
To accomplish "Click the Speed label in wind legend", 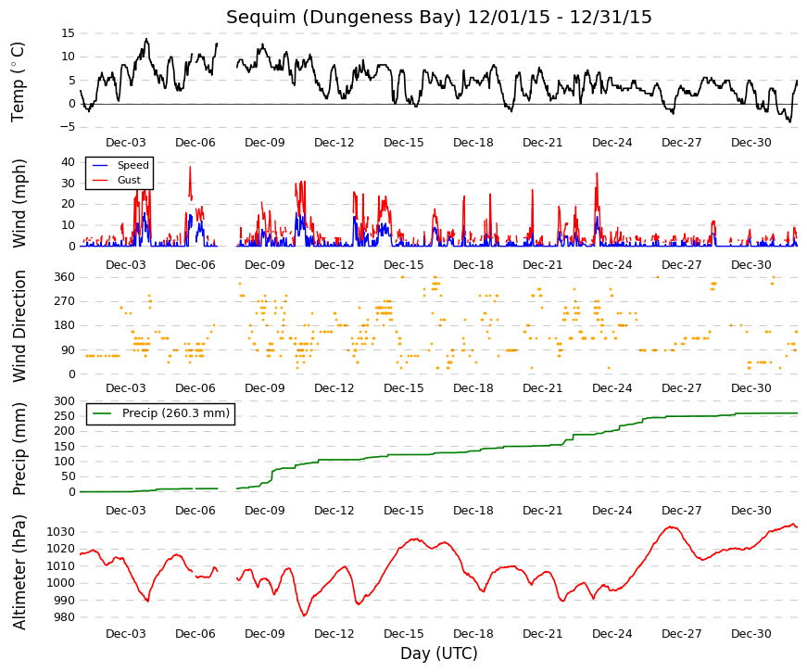I will coord(132,165).
